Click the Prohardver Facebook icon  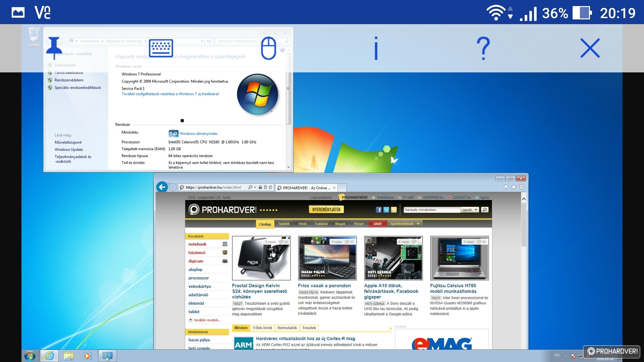tap(379, 210)
